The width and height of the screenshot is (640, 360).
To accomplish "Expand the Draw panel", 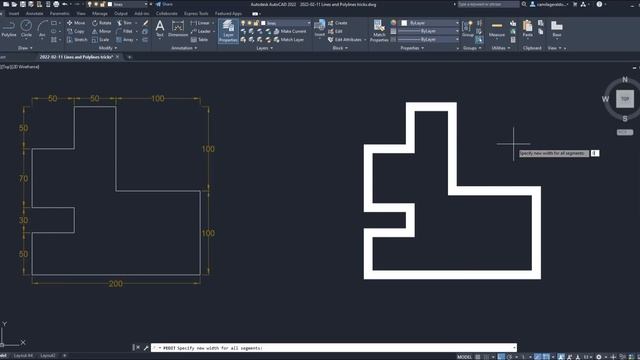I will [x=25, y=48].
